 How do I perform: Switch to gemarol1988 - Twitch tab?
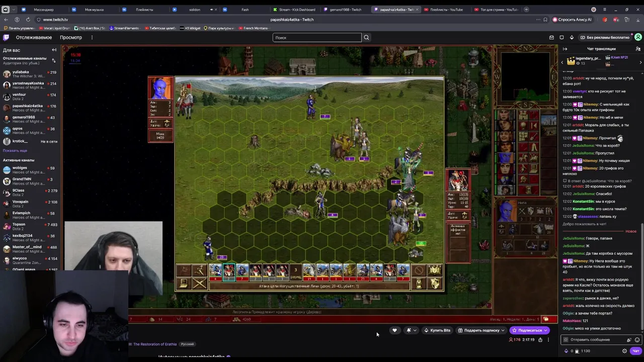click(x=345, y=10)
